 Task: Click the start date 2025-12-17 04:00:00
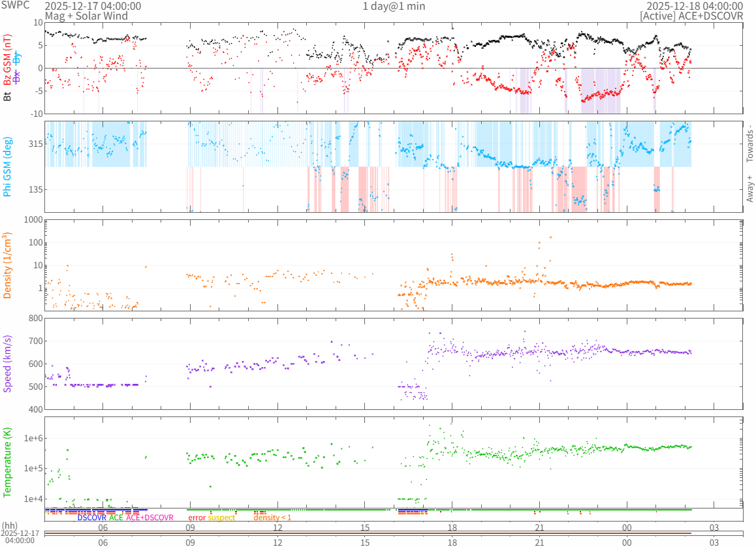(x=93, y=6)
